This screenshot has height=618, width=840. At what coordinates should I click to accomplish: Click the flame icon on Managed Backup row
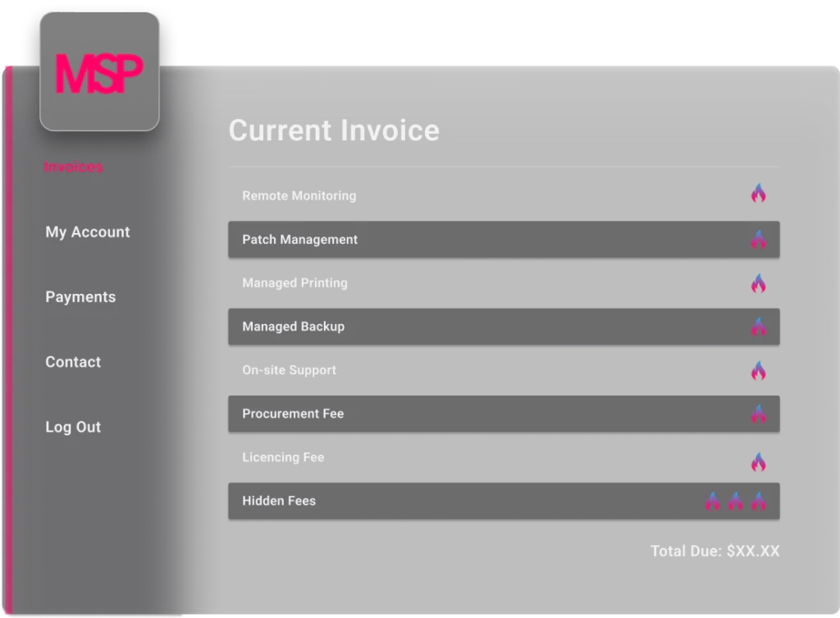click(758, 327)
